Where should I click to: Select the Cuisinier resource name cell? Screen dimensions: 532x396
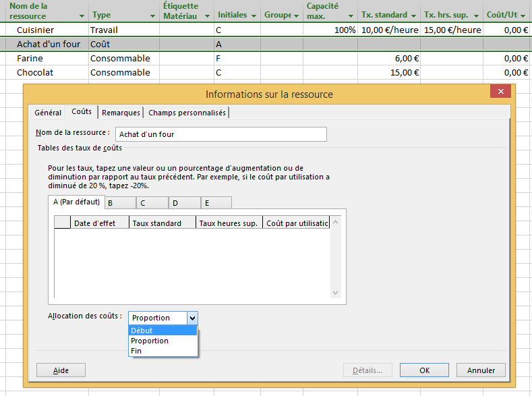[47, 30]
